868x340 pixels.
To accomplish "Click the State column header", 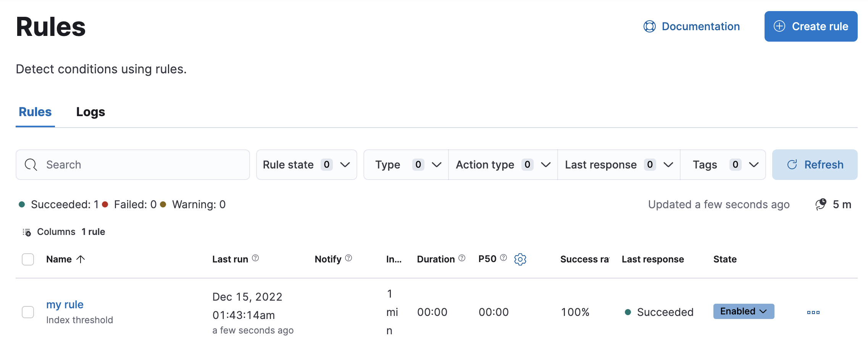I will (x=725, y=259).
